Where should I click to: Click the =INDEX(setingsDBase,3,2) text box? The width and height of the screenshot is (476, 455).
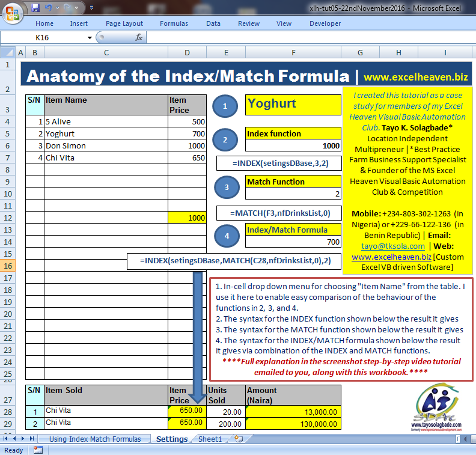tap(279, 163)
